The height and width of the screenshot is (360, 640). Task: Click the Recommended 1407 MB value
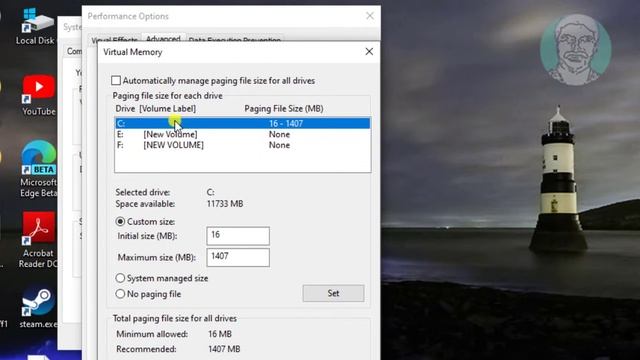pos(224,349)
